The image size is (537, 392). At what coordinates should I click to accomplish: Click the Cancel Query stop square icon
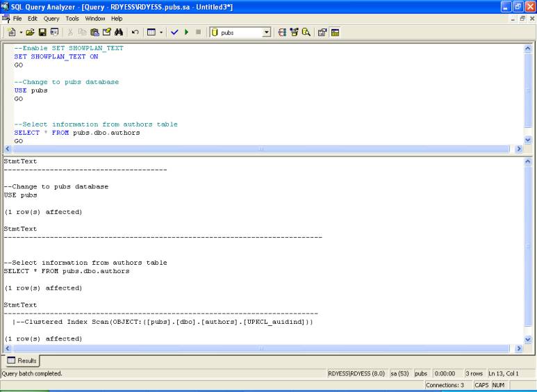[x=198, y=32]
